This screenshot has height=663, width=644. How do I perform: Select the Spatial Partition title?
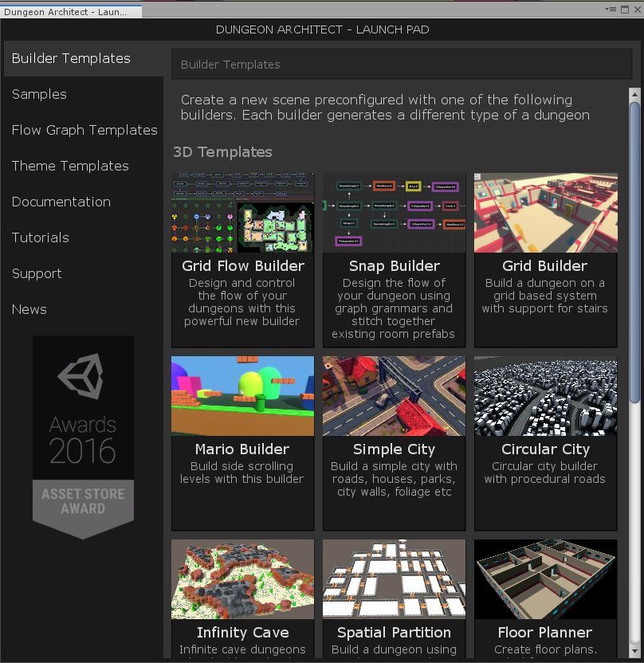(x=394, y=632)
